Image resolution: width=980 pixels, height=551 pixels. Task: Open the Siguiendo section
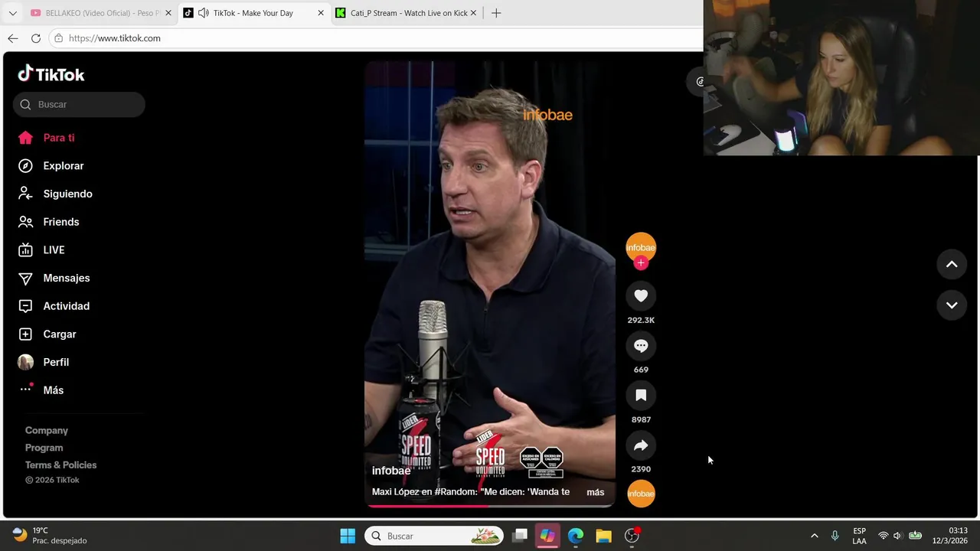tap(55, 194)
